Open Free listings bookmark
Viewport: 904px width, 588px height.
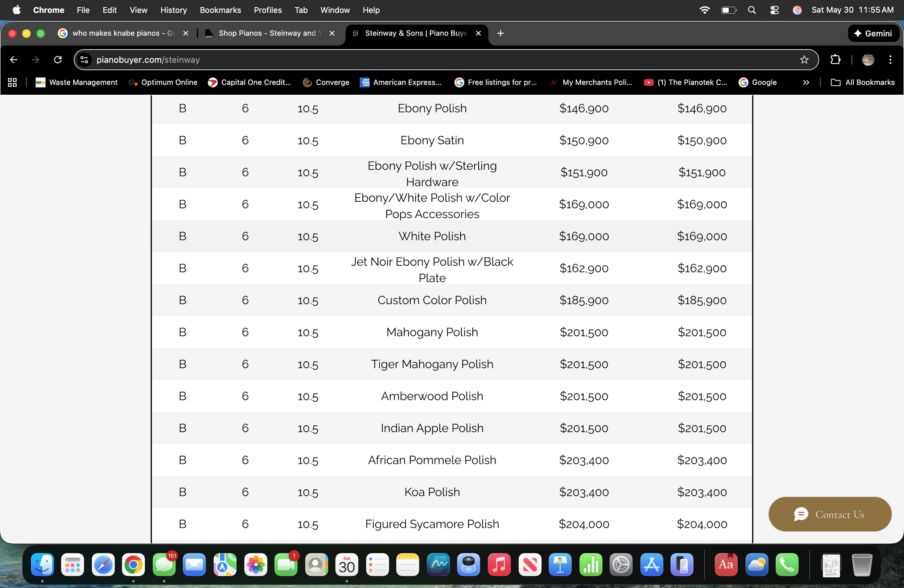(496, 82)
